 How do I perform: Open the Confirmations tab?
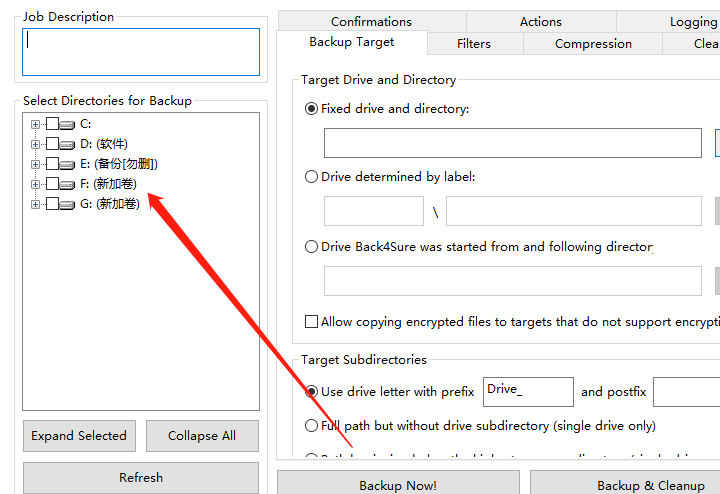tap(371, 22)
